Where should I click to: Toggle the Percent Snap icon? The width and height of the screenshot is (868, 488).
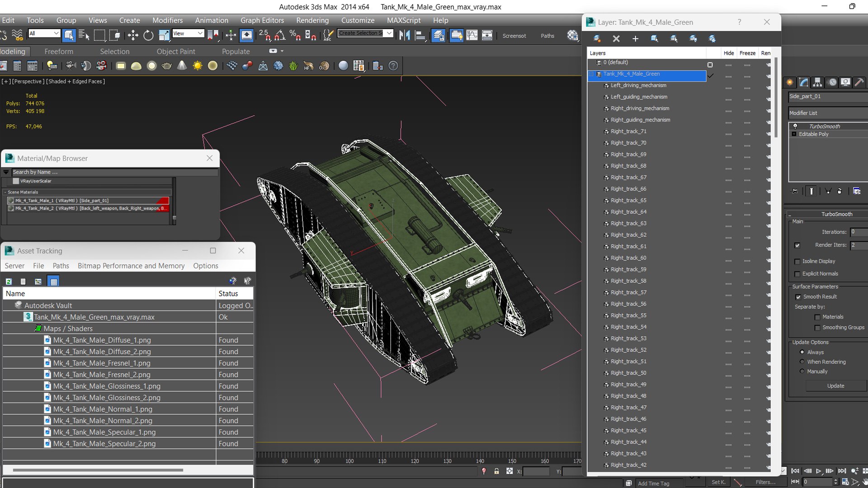(x=295, y=35)
